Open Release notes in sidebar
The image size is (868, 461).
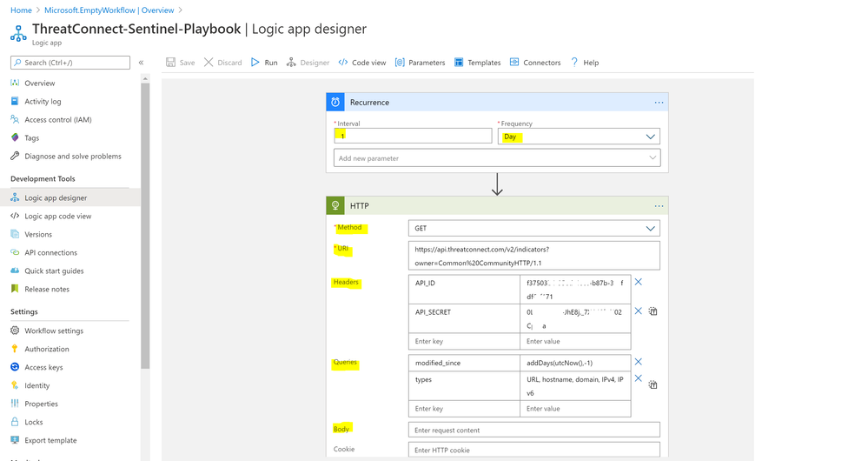click(x=47, y=290)
